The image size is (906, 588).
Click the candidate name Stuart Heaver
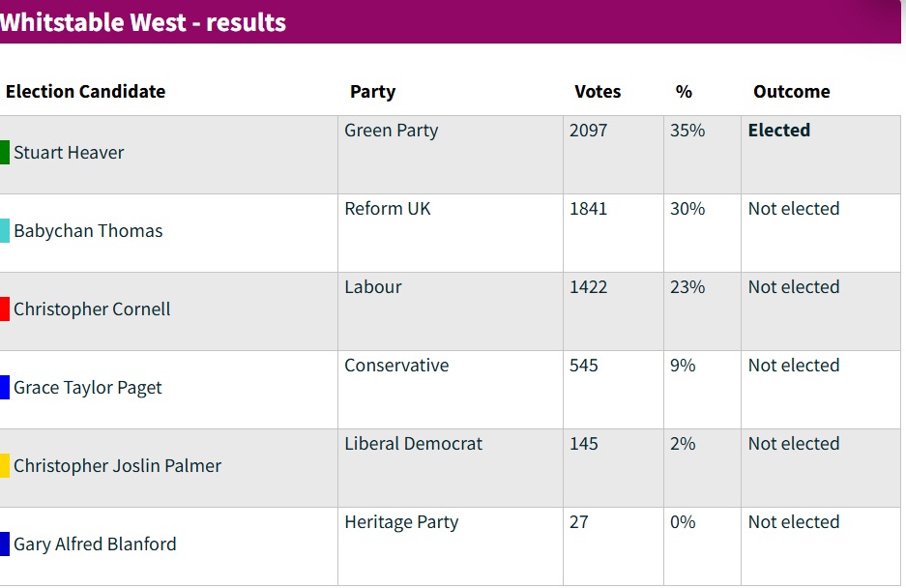[x=69, y=153]
